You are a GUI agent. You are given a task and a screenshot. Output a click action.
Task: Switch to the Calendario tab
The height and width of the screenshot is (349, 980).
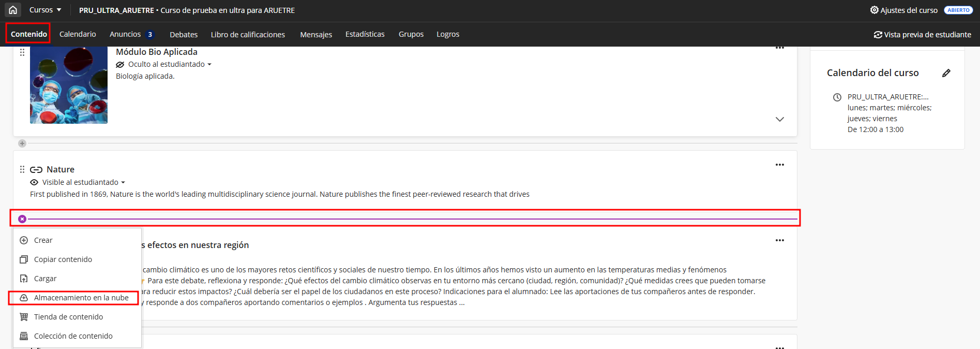[78, 34]
